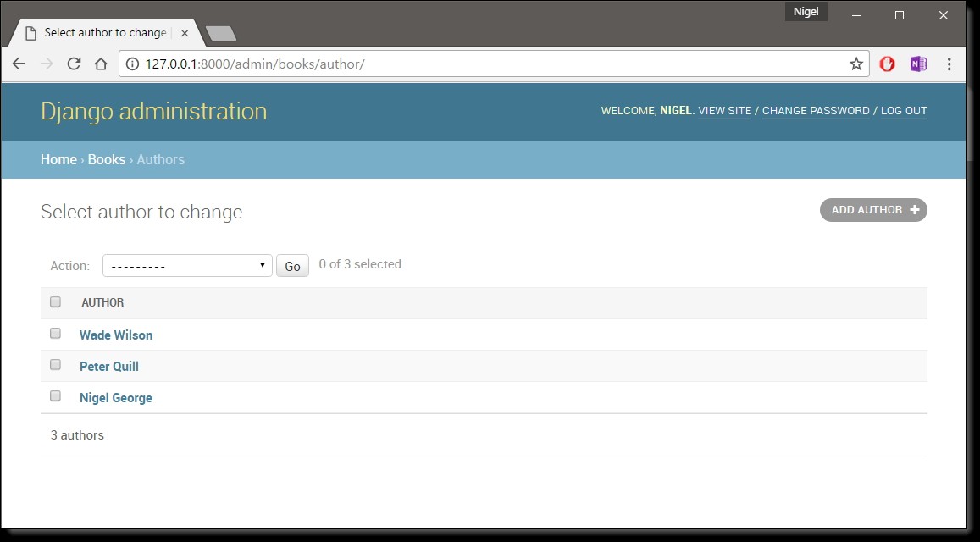Screen dimensions: 980x542
Task: Bookmark this page with the star icon
Action: (x=856, y=64)
